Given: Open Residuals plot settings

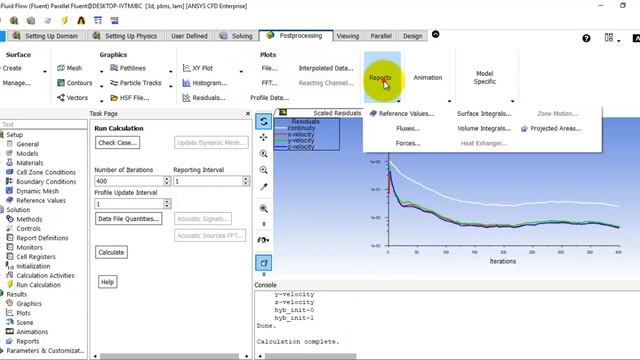Looking at the screenshot, I should tap(204, 98).
